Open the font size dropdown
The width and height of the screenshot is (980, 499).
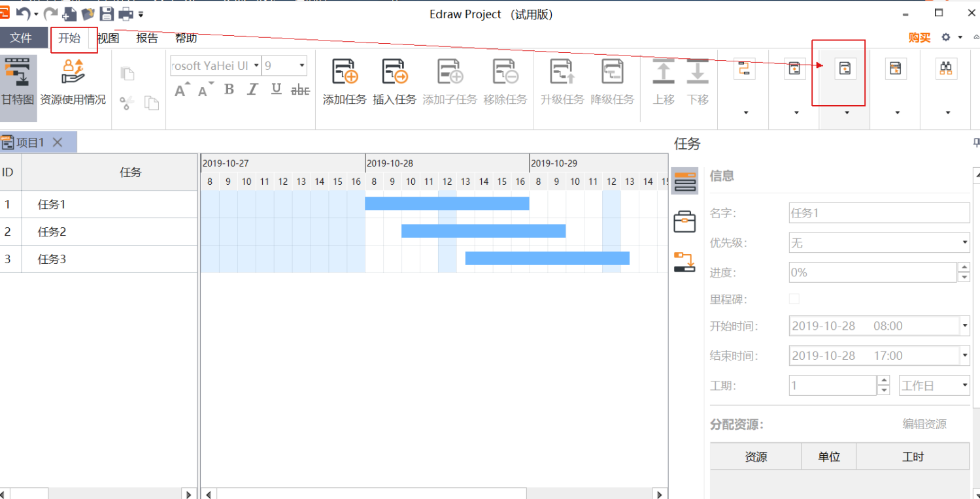point(301,65)
